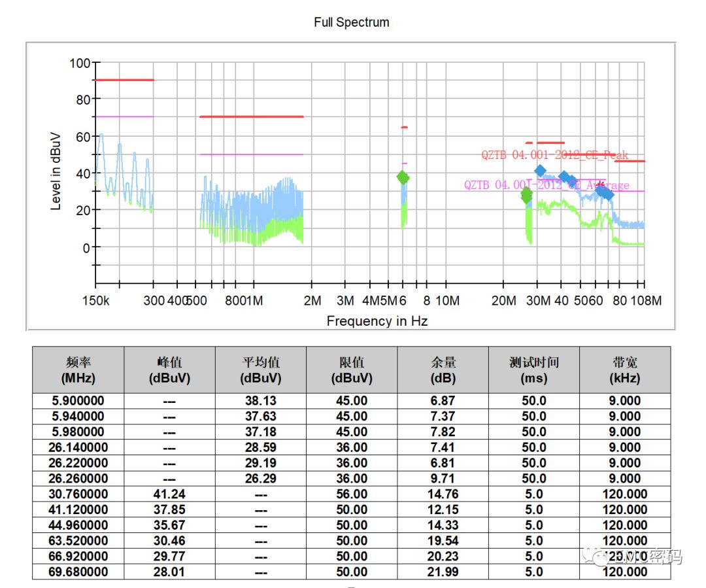Click the green diamond marker near 26 MHz

(x=527, y=195)
